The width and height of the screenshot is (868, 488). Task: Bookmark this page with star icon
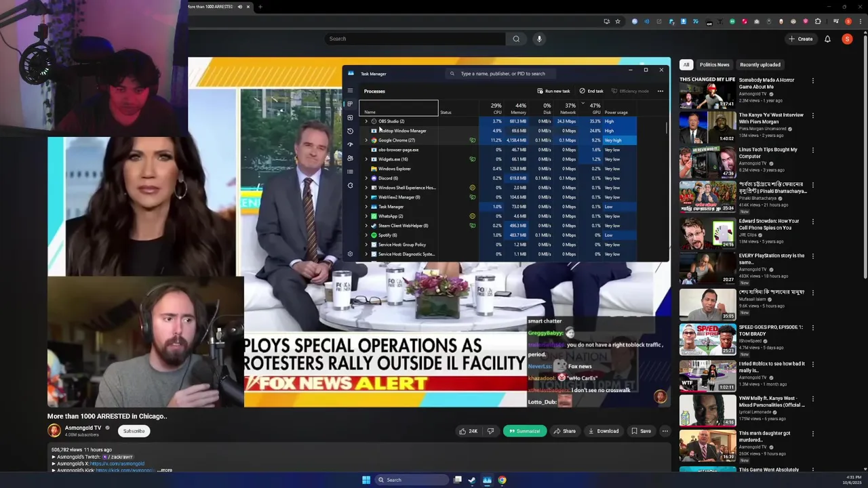pos(617,22)
